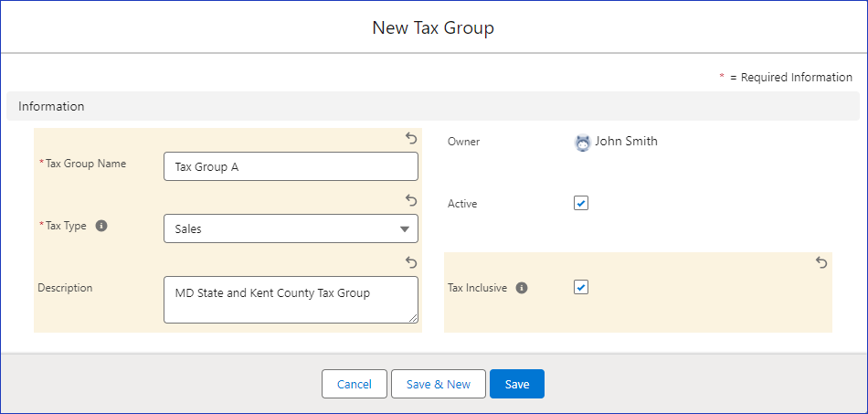Click the John Smith owner name
This screenshot has width=868, height=414.
626,141
